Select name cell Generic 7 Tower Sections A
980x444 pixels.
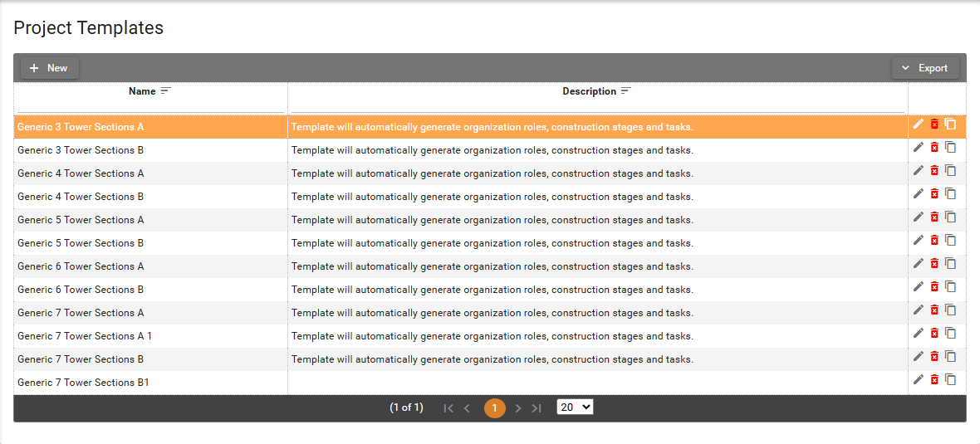pyautogui.click(x=150, y=313)
